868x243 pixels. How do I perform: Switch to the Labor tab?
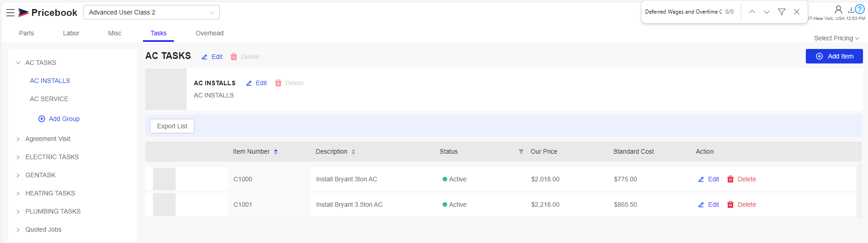(x=71, y=33)
